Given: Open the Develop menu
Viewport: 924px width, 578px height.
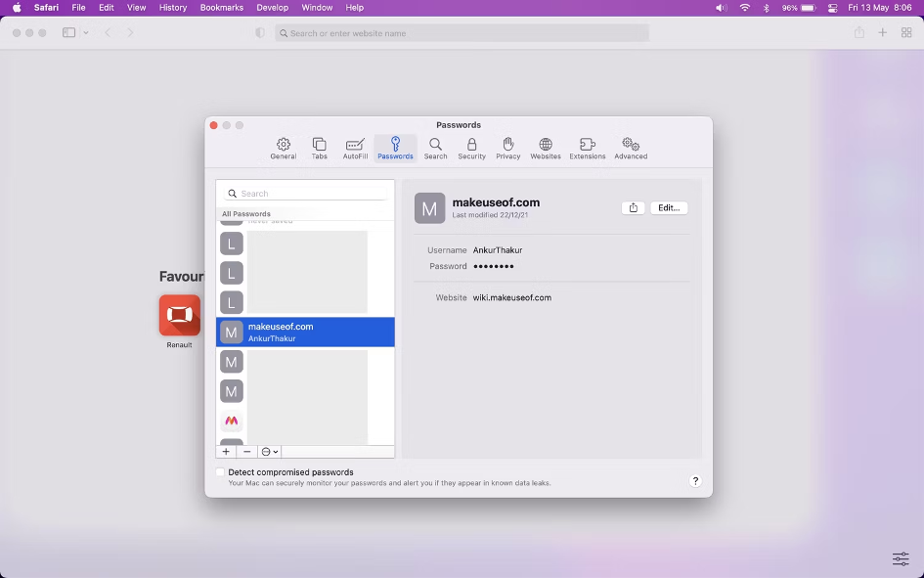Looking at the screenshot, I should (272, 8).
